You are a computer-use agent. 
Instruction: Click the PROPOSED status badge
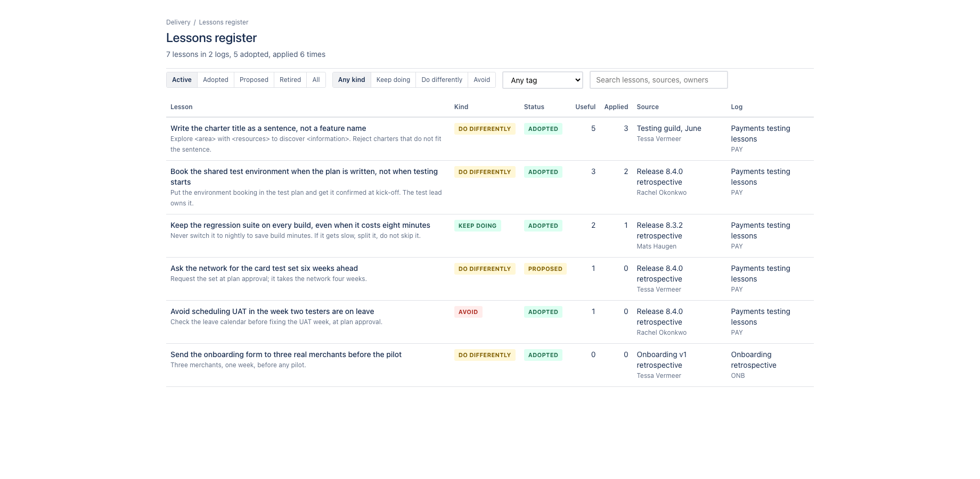click(545, 269)
